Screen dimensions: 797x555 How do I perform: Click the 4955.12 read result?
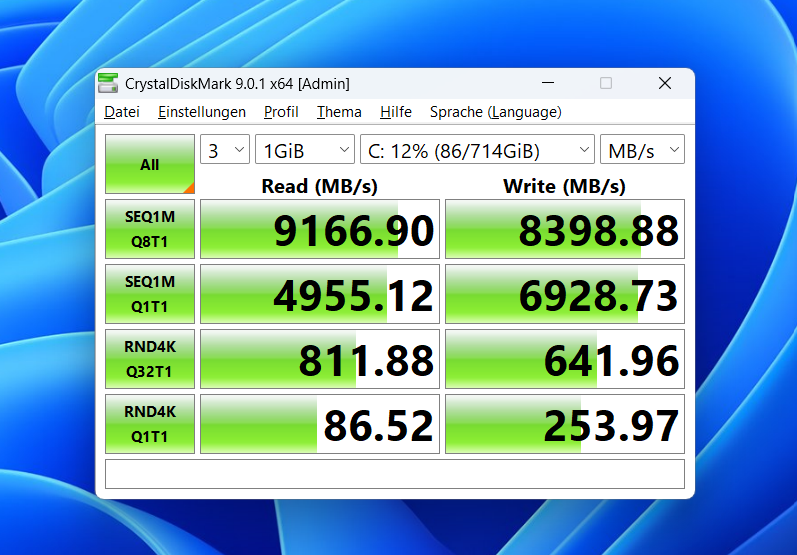point(320,294)
